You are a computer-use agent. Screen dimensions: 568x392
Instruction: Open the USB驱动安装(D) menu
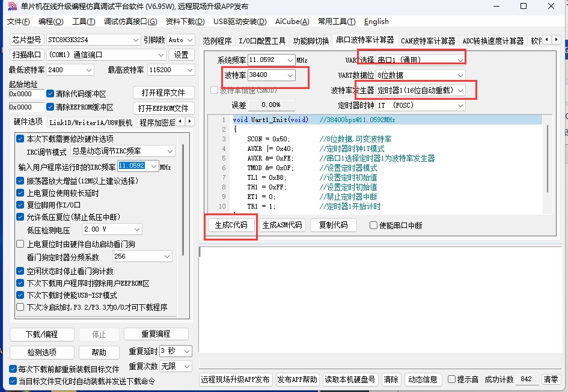240,22
